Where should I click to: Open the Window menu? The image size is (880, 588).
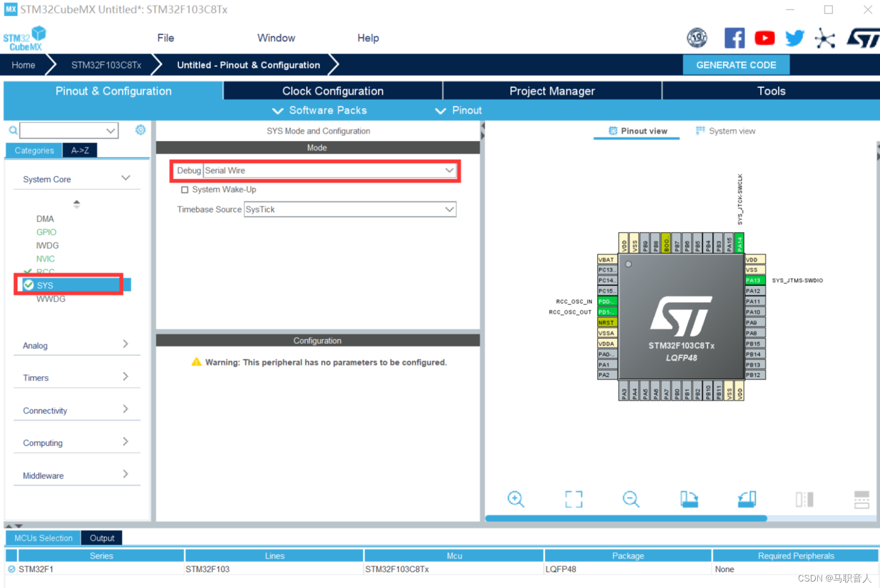click(x=276, y=38)
